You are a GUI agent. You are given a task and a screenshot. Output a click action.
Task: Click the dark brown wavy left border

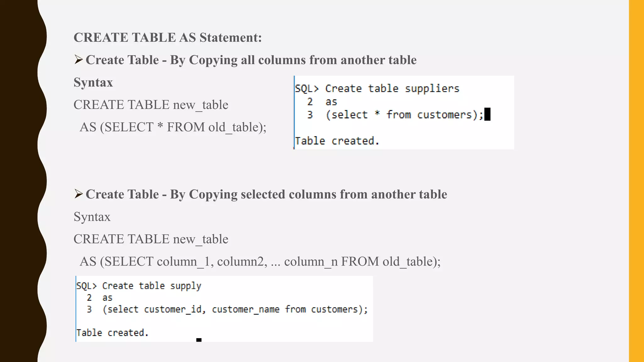[x=19, y=181]
